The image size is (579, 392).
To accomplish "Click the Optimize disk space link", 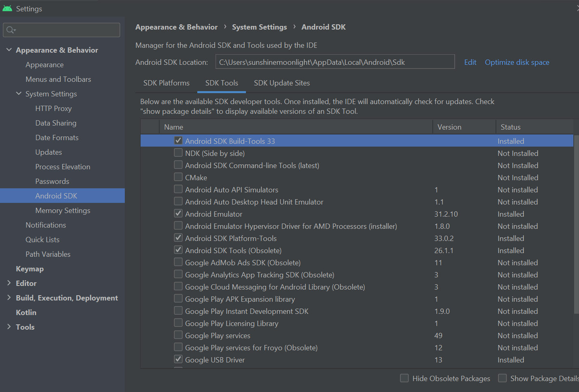I will click(517, 62).
